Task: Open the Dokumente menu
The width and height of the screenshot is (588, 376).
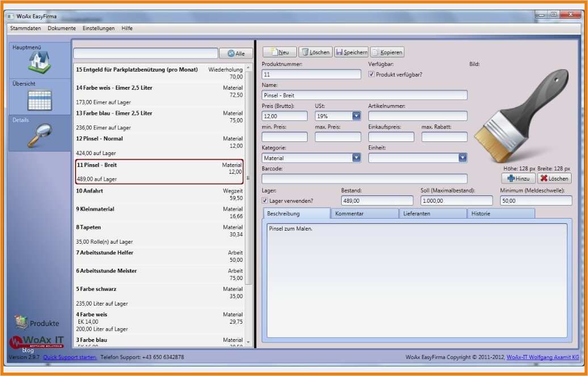Action: [x=61, y=28]
